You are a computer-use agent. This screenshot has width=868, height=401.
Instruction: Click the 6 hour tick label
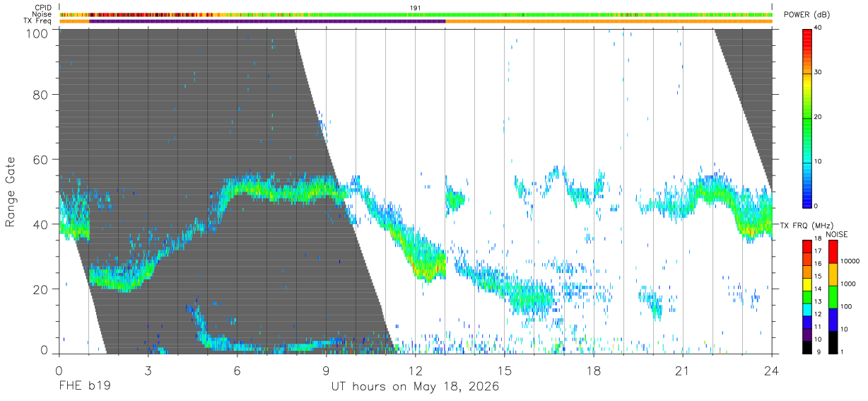[237, 370]
